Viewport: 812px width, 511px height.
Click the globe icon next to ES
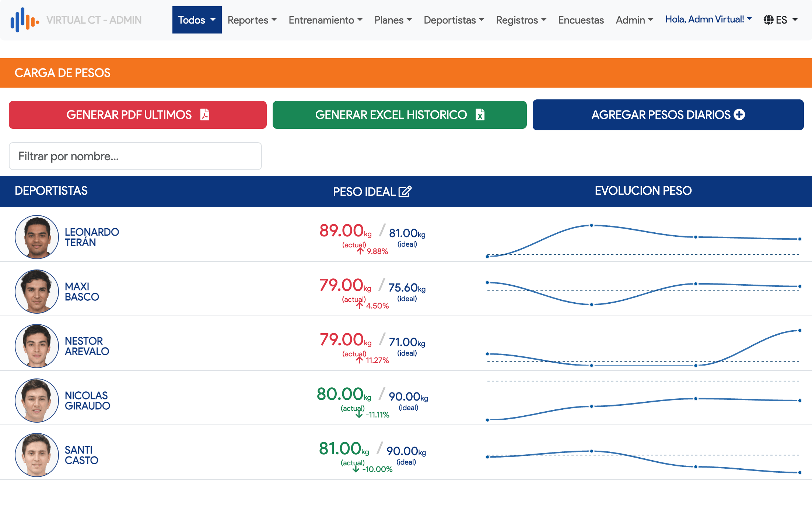click(x=769, y=20)
